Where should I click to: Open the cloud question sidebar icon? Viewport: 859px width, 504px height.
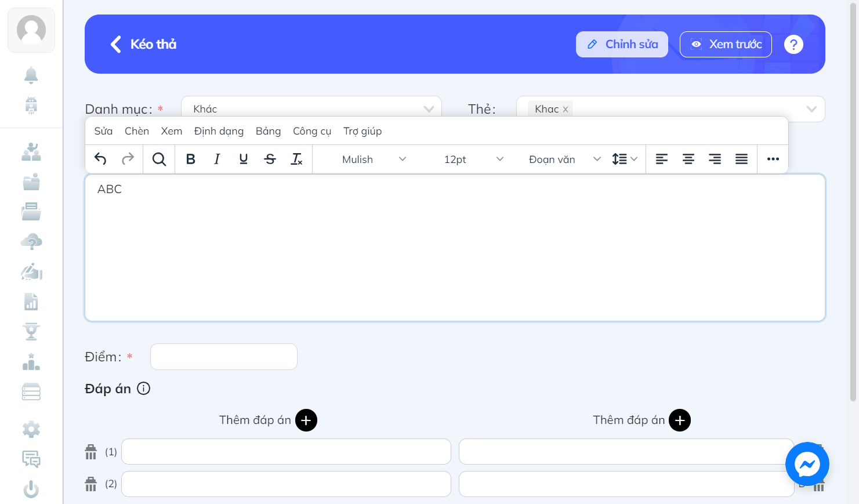(31, 242)
